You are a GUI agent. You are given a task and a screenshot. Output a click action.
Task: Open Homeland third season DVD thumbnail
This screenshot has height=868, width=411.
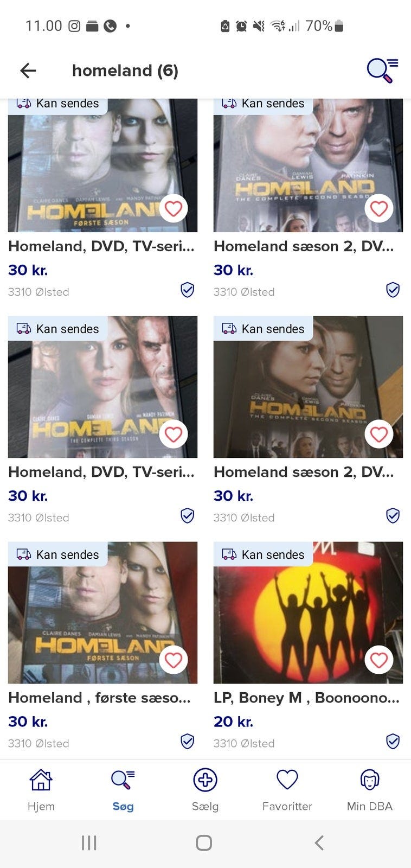[102, 387]
